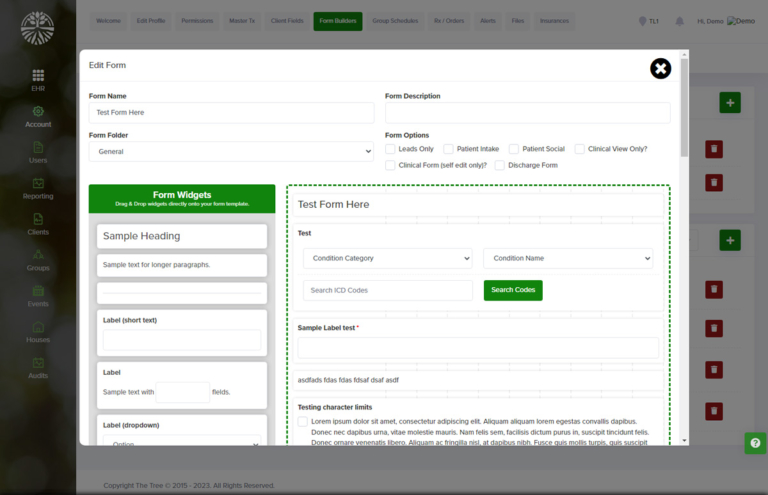Open the Condition Name dropdown
The image size is (768, 495).
567,258
